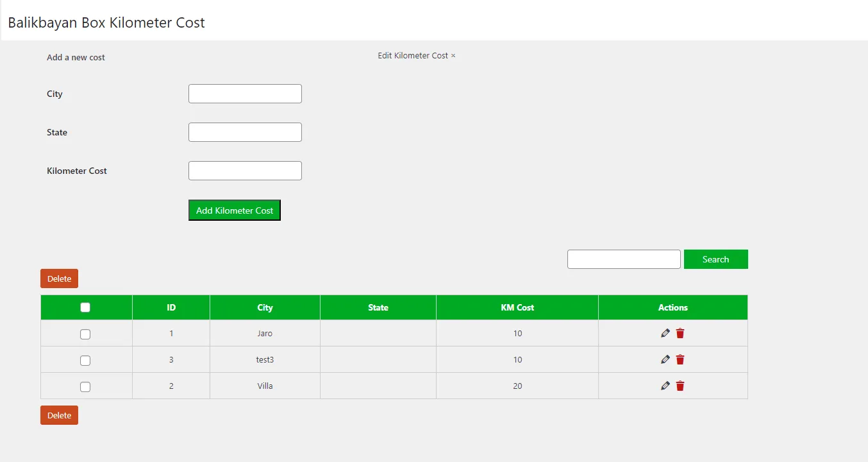Close the Edit Kilometer Cost label
Image resolution: width=868 pixels, height=462 pixels.
(x=453, y=56)
